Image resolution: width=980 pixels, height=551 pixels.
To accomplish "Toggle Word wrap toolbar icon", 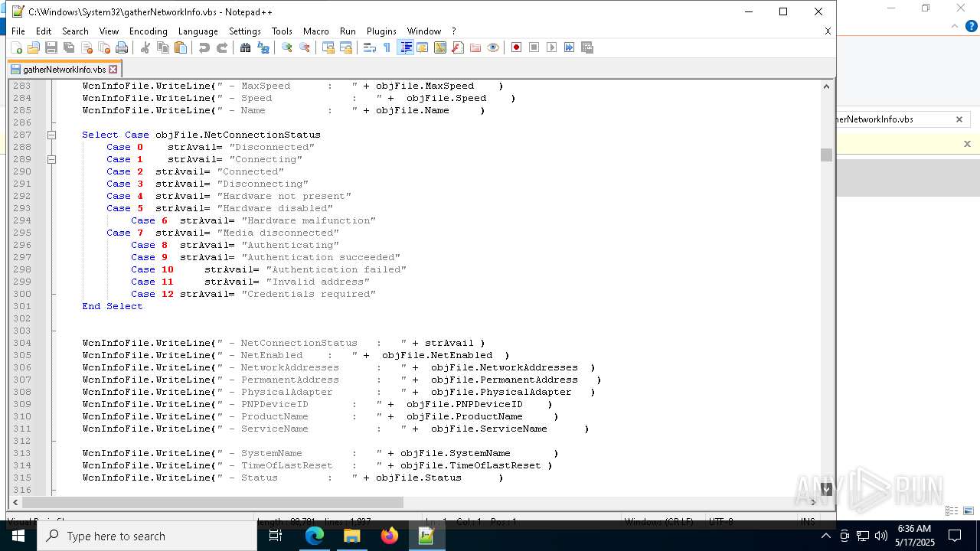I will click(x=370, y=47).
